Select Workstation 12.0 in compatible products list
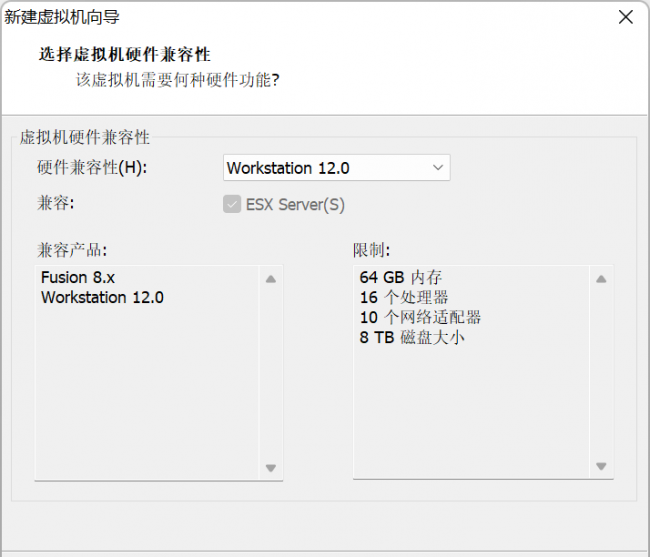 [102, 297]
